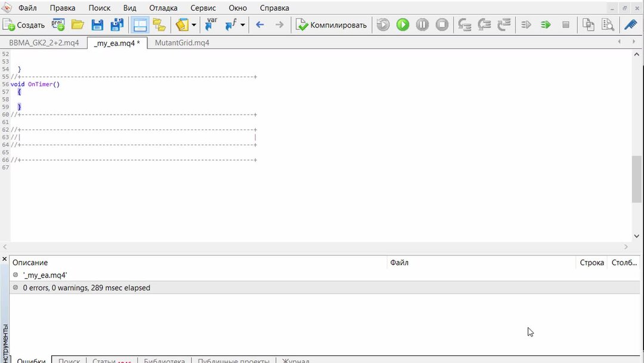Create a new project with the proj icon

(58, 25)
